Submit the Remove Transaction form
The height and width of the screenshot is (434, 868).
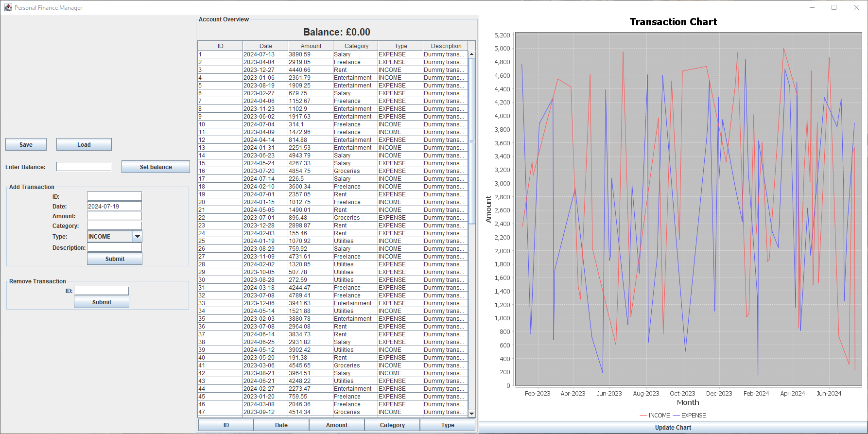[x=102, y=302]
